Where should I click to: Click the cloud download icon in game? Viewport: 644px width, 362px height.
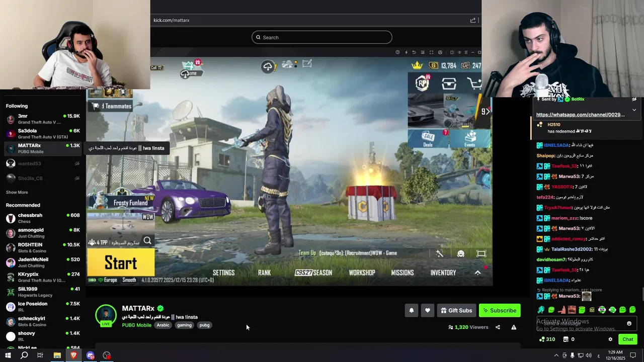[x=268, y=66]
